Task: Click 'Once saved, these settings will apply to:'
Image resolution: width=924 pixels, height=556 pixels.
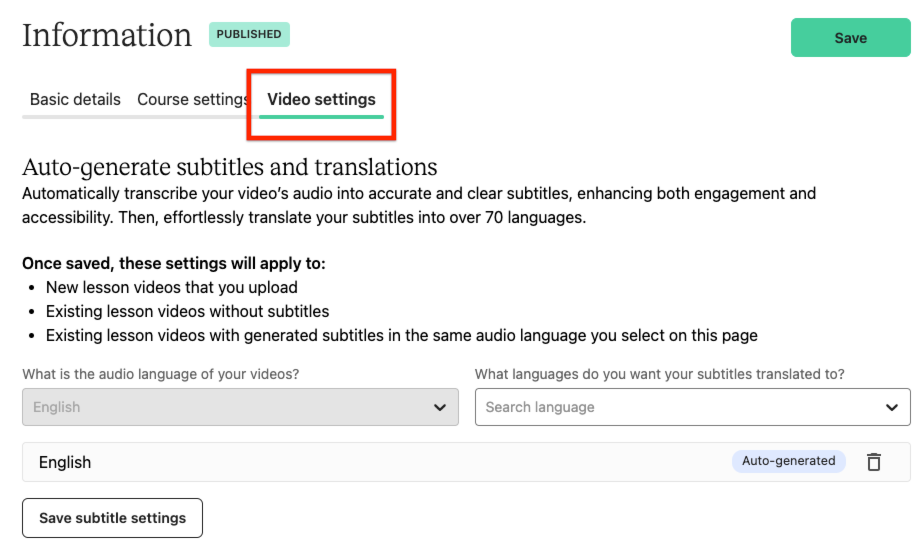Action: tap(174, 263)
